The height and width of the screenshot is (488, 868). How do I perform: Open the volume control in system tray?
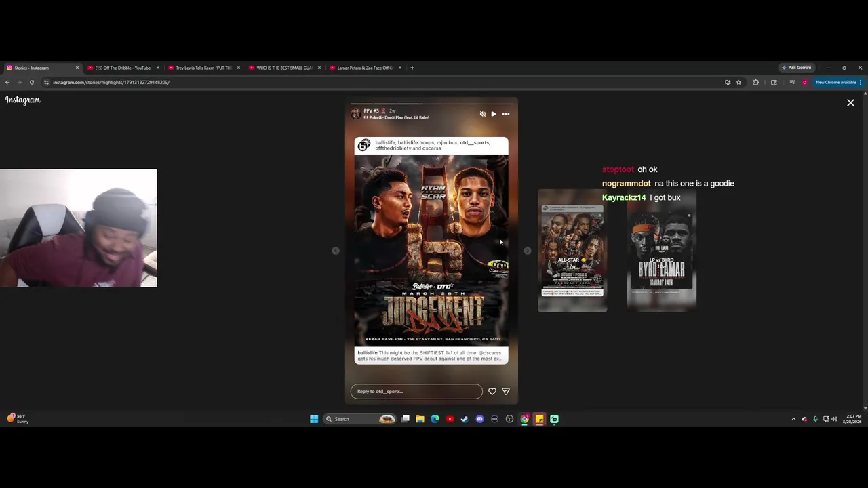coord(834,419)
